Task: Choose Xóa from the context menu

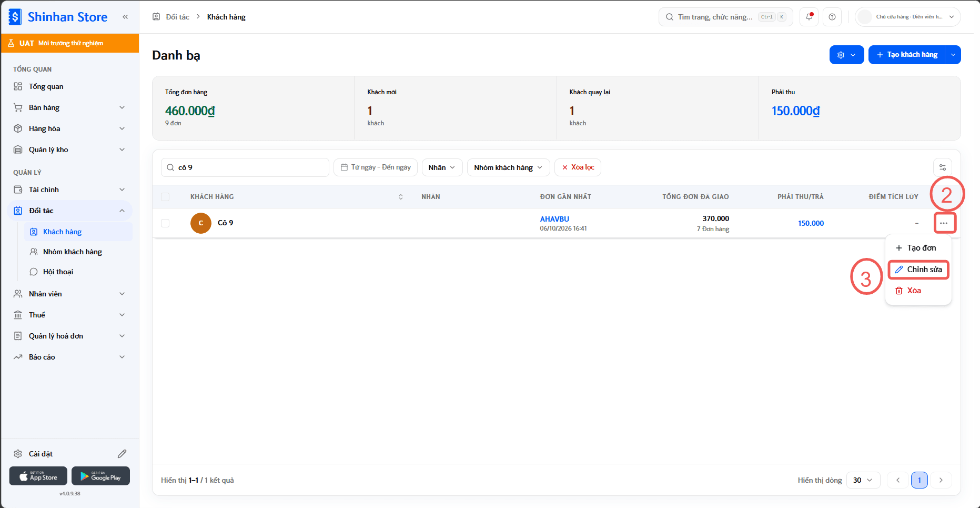Action: pyautogui.click(x=918, y=291)
